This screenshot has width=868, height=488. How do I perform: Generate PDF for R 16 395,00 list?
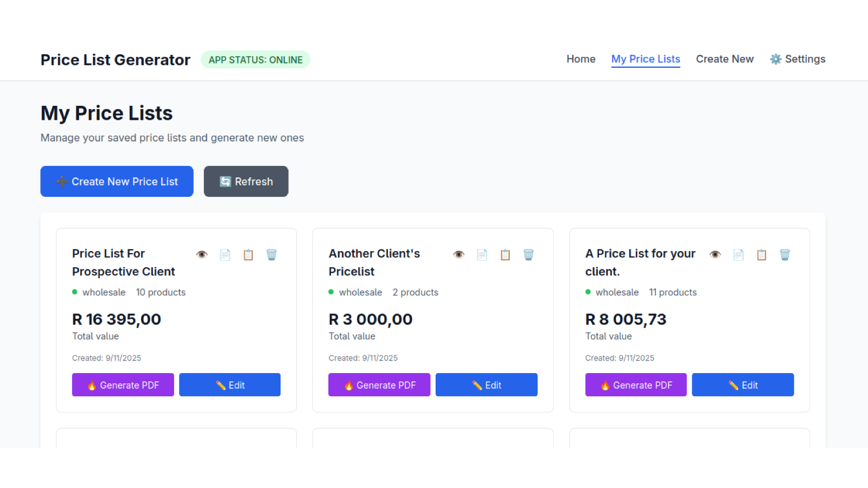tap(123, 385)
